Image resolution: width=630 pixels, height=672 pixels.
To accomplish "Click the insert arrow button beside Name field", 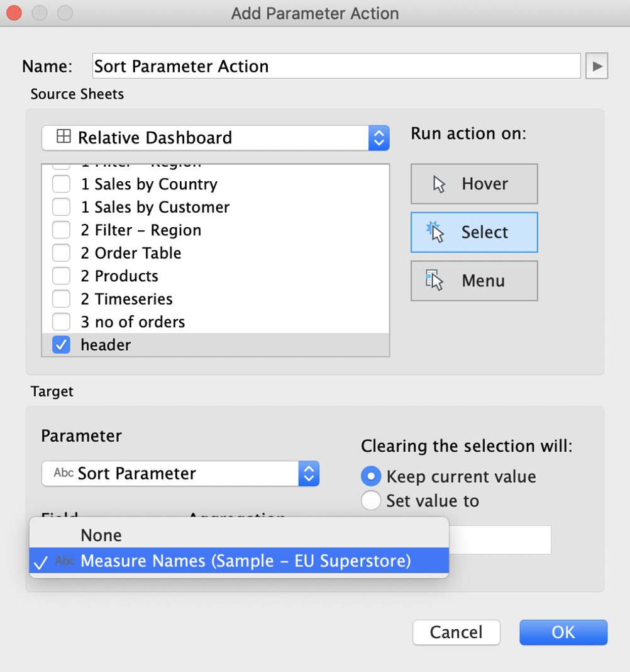I will [x=597, y=66].
